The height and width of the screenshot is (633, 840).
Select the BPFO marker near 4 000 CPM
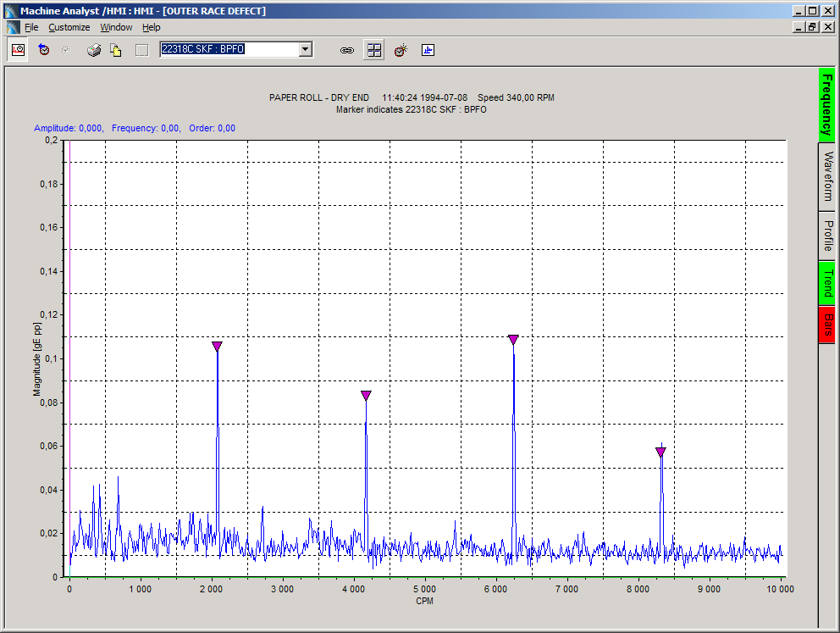coord(366,396)
